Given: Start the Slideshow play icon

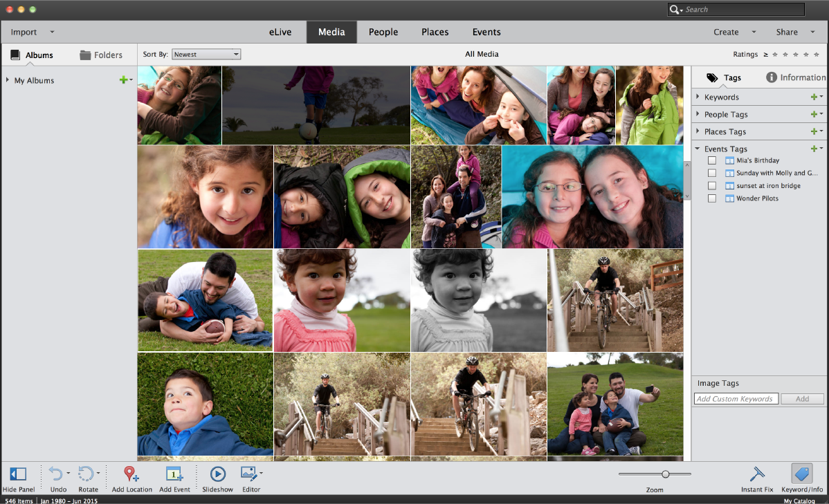Looking at the screenshot, I should [x=217, y=474].
